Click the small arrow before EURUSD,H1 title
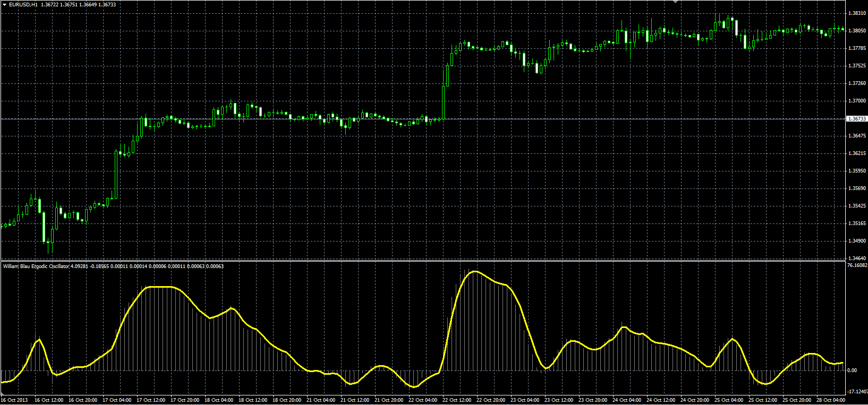Image resolution: width=868 pixels, height=405 pixels. tap(4, 4)
